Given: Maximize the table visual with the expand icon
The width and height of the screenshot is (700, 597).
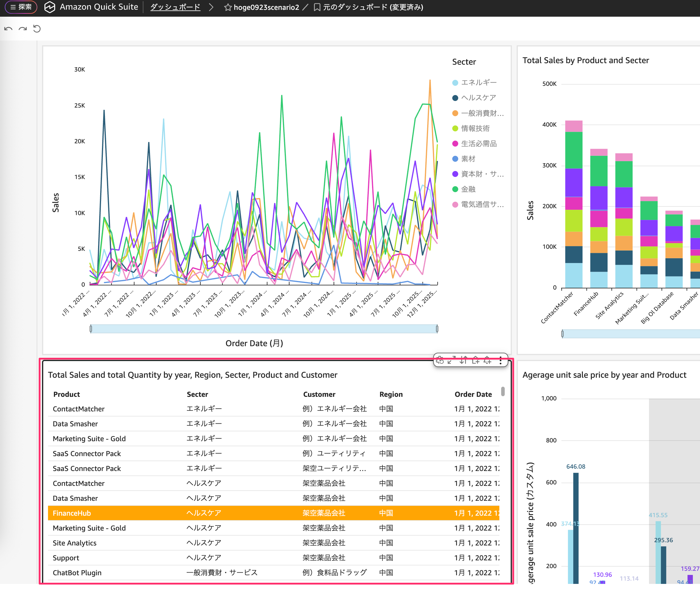Looking at the screenshot, I should (x=452, y=360).
